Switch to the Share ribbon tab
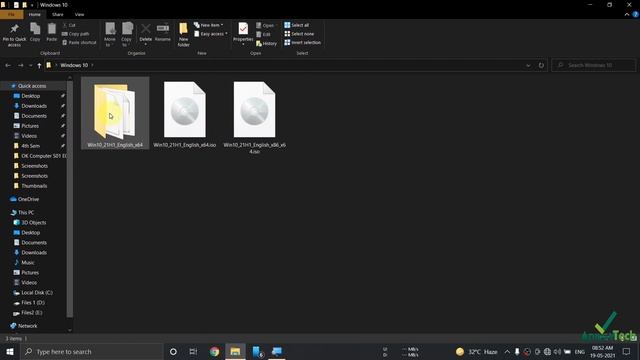Screen dimensions: 640x360 (58, 14)
